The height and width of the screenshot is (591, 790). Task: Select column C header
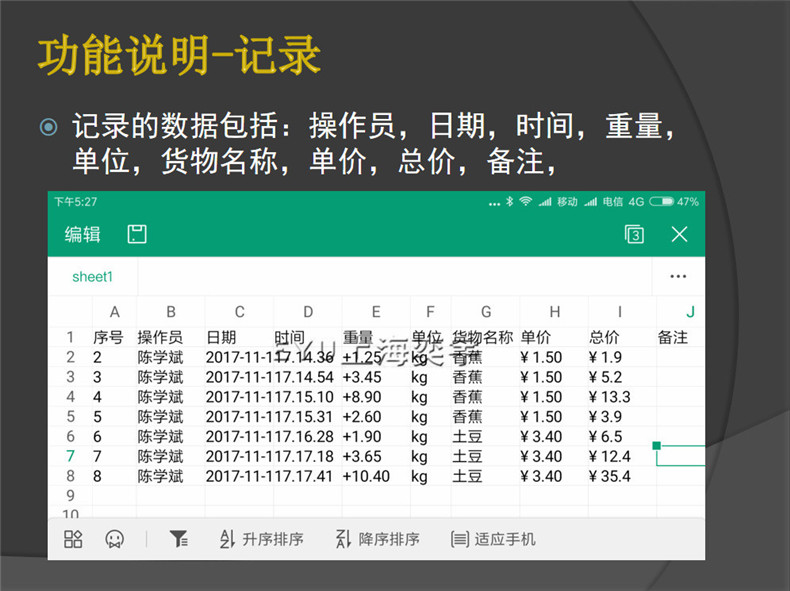pyautogui.click(x=239, y=312)
